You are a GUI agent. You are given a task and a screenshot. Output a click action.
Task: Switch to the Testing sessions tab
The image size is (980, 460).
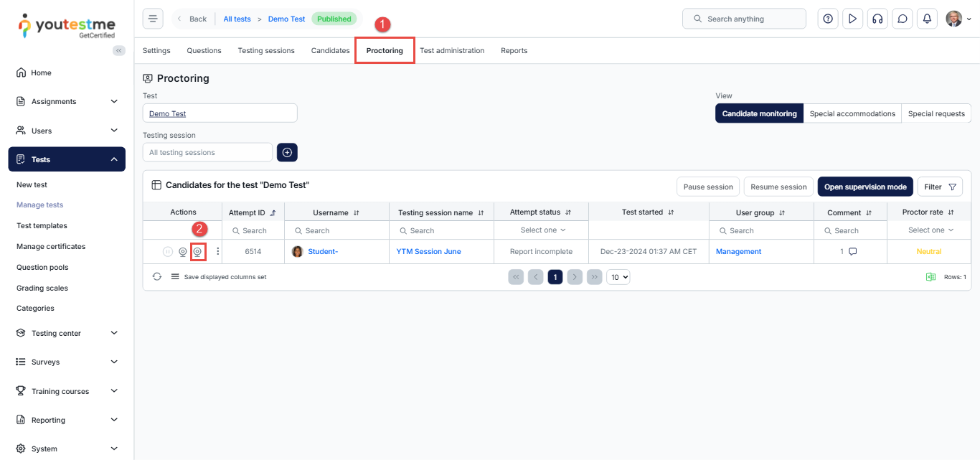[x=266, y=51]
